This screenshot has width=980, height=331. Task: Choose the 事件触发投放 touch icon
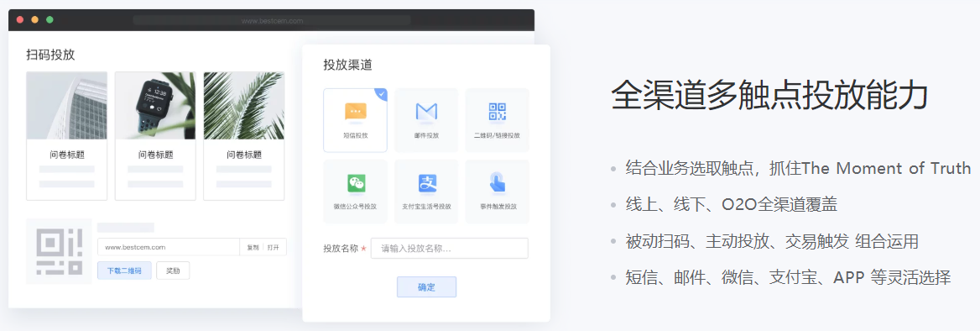coord(498,182)
